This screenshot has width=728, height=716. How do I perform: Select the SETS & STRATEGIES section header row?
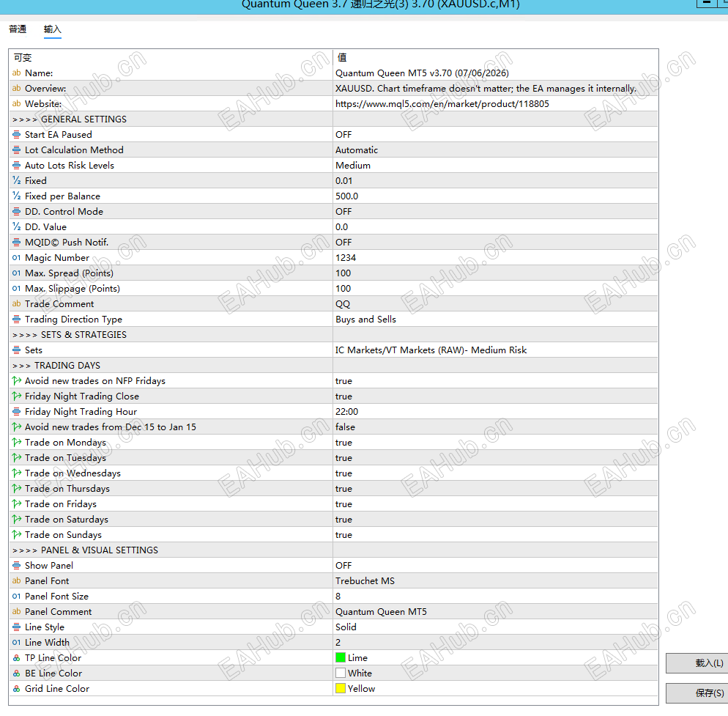point(333,334)
